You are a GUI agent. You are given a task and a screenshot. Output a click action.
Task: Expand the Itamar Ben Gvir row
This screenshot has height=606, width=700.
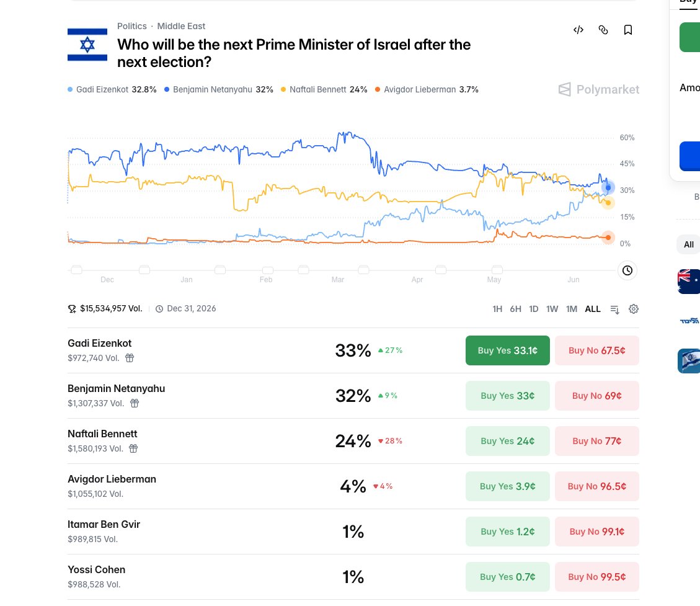pyautogui.click(x=353, y=532)
